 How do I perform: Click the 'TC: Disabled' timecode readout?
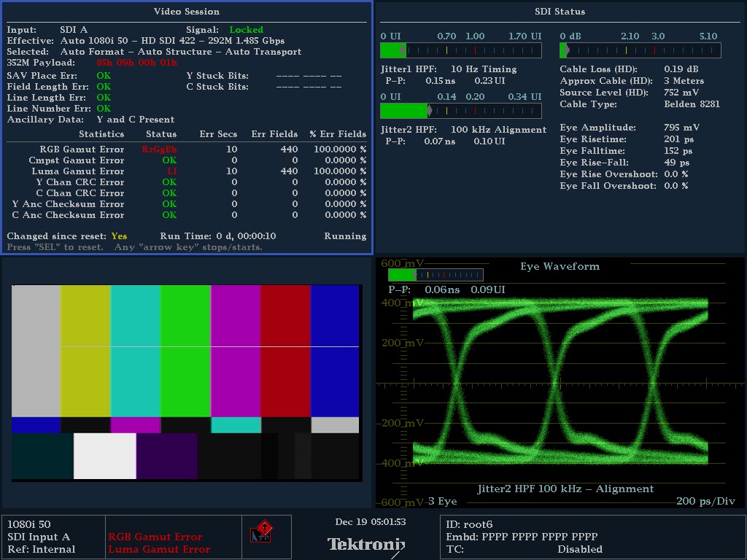[x=524, y=549]
